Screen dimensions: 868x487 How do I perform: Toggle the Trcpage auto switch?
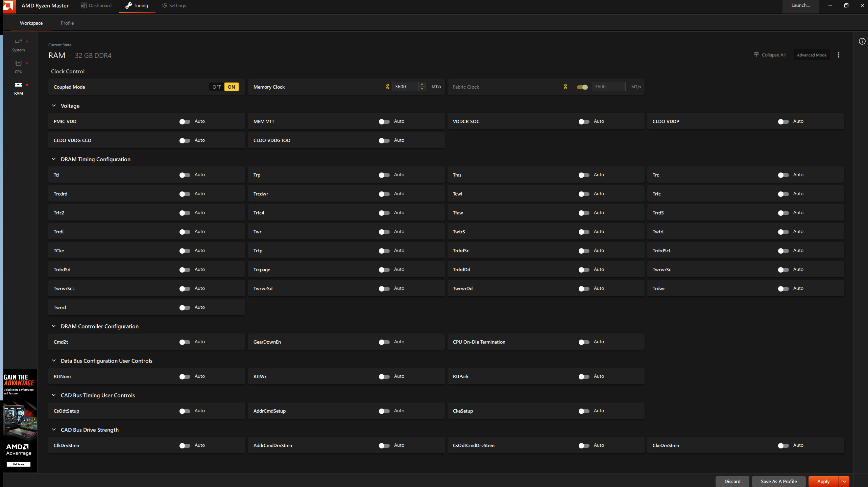(384, 270)
